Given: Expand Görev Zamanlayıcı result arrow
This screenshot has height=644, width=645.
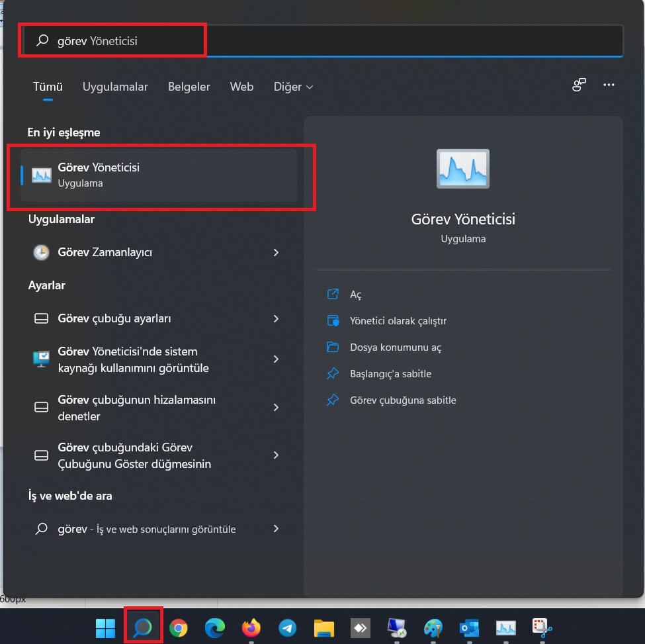Looking at the screenshot, I should [x=276, y=252].
